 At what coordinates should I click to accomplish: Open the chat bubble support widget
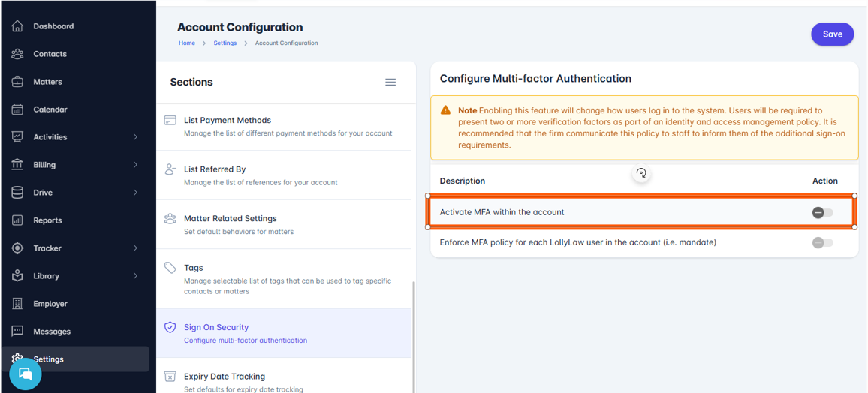[x=26, y=373]
